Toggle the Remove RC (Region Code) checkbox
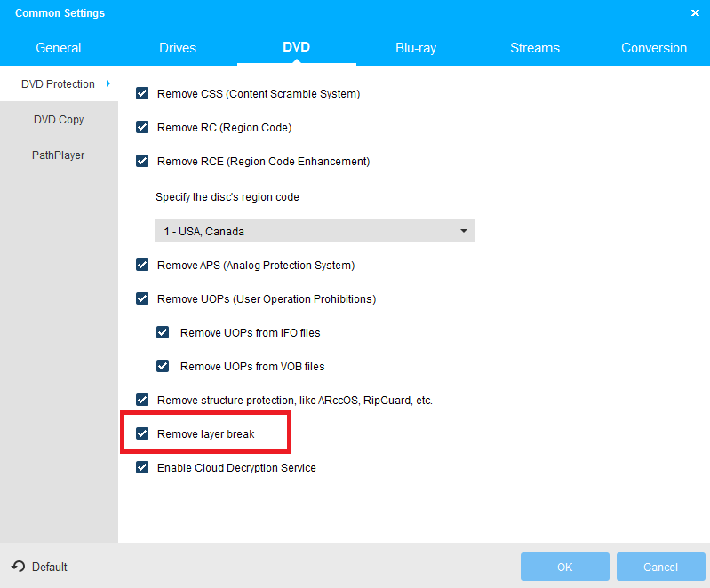This screenshot has height=588, width=710. tap(142, 127)
